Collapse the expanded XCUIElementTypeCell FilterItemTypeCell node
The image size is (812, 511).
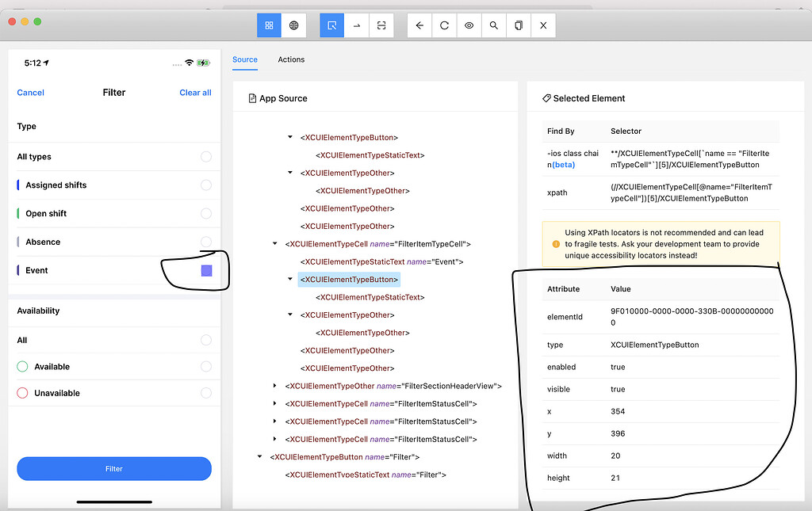tap(274, 243)
